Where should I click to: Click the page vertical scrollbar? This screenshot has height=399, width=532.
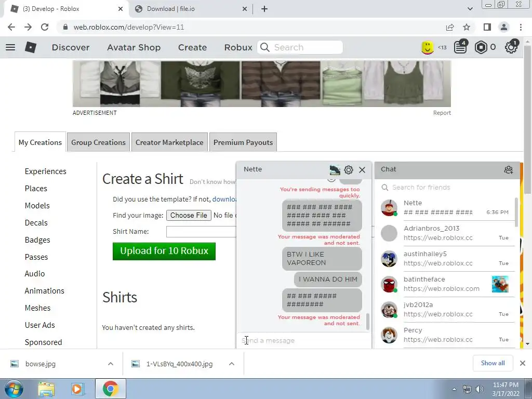click(527, 119)
